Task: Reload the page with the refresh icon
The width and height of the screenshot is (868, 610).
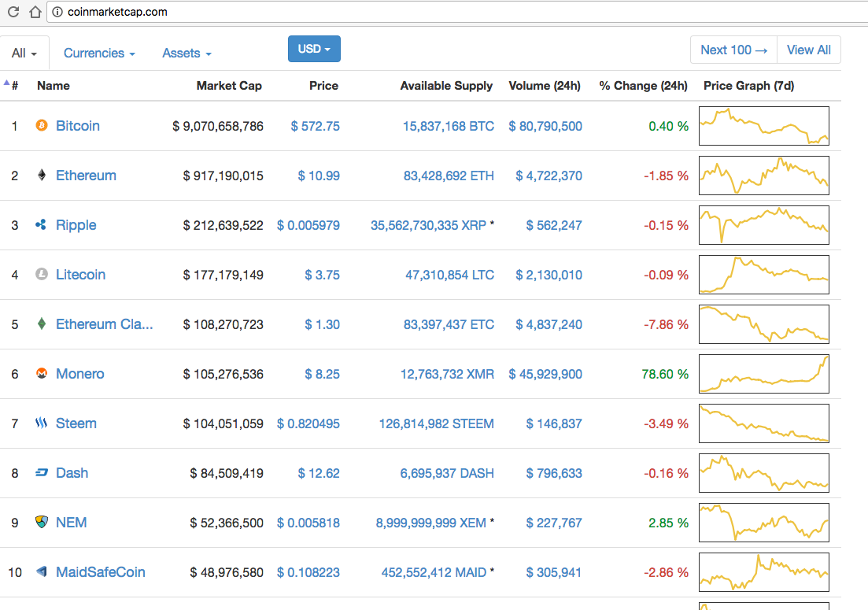Action: (x=13, y=12)
